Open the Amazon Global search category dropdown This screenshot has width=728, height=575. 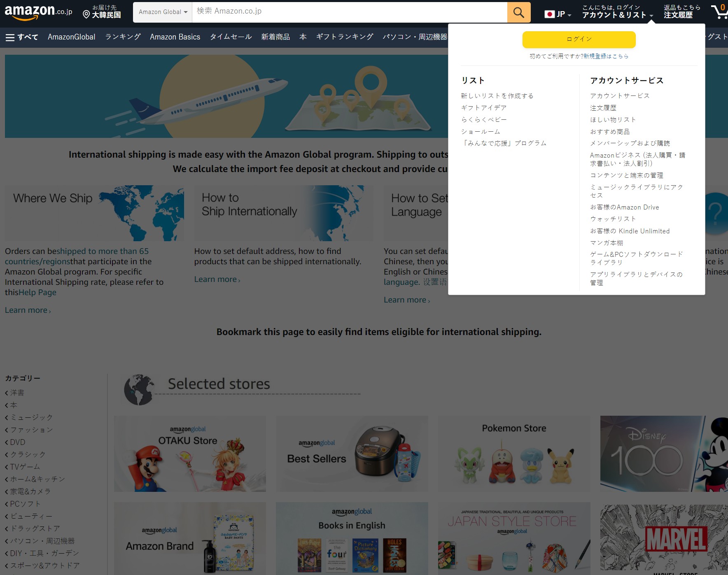[163, 12]
